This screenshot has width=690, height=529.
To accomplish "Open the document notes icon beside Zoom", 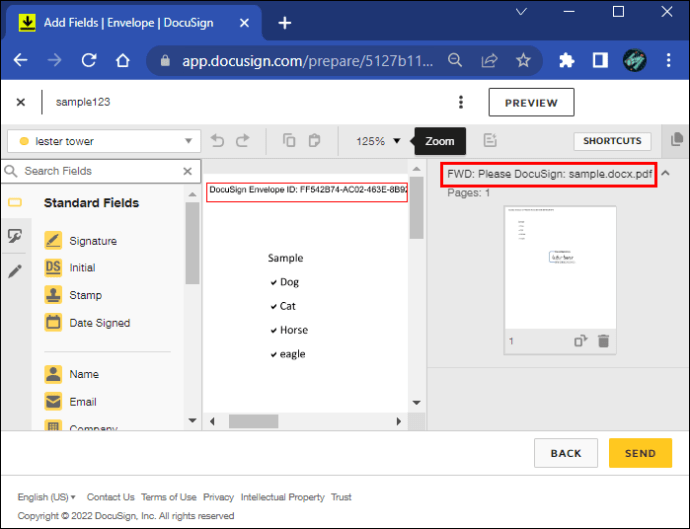I will coord(490,140).
